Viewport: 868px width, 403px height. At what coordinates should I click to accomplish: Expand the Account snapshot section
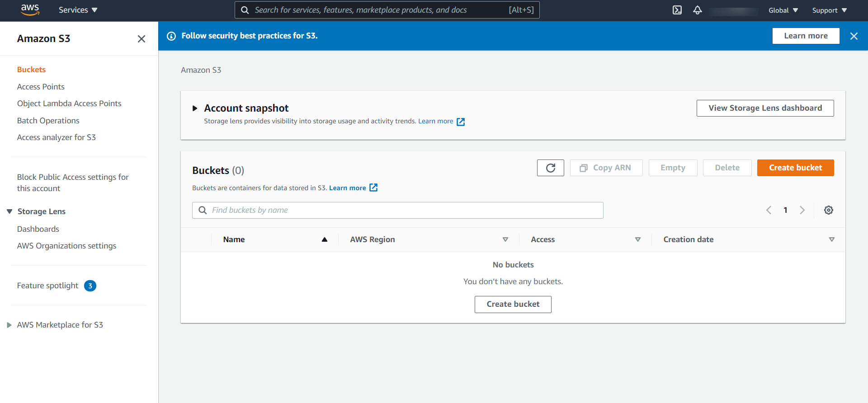195,108
